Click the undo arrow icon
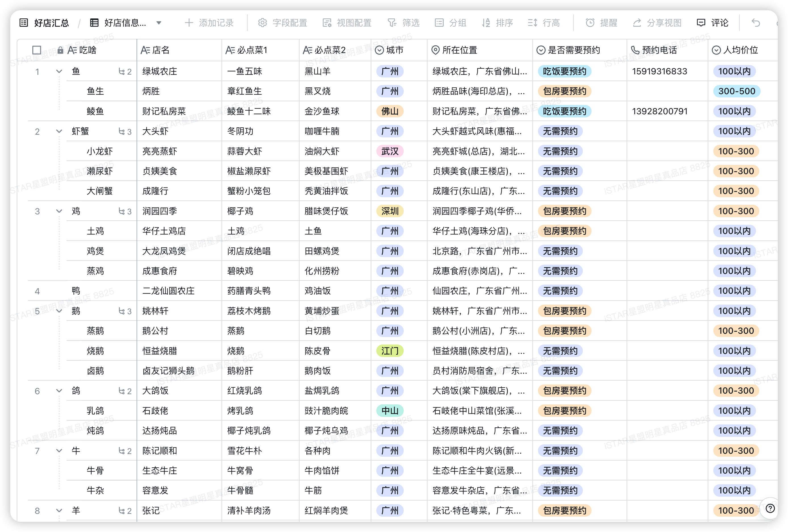The height and width of the screenshot is (532, 788). [x=756, y=23]
